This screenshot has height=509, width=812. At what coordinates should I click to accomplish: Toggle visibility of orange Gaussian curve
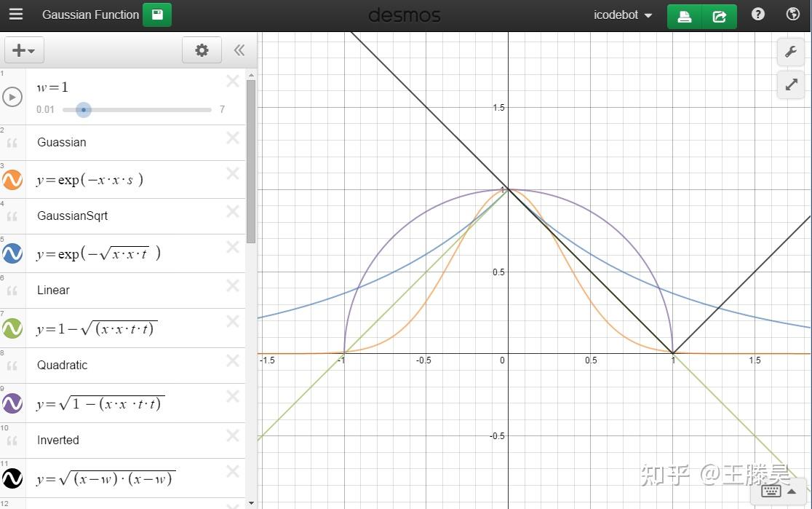click(12, 180)
